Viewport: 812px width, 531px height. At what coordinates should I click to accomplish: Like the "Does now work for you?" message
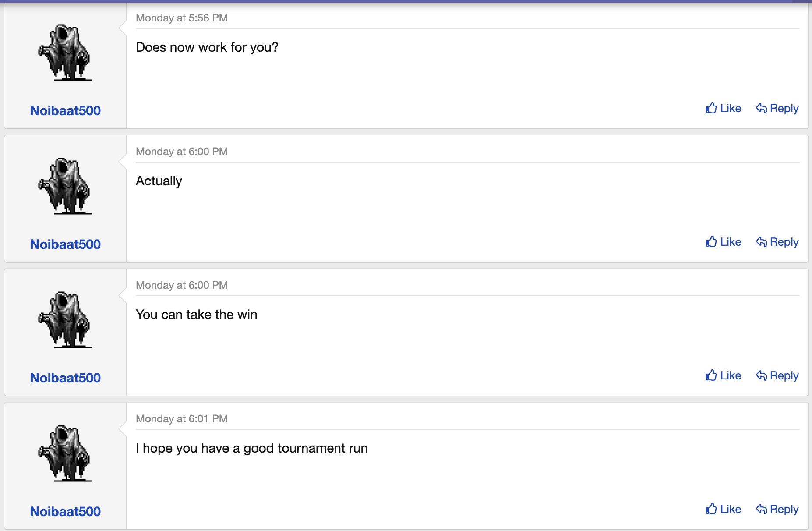[724, 108]
